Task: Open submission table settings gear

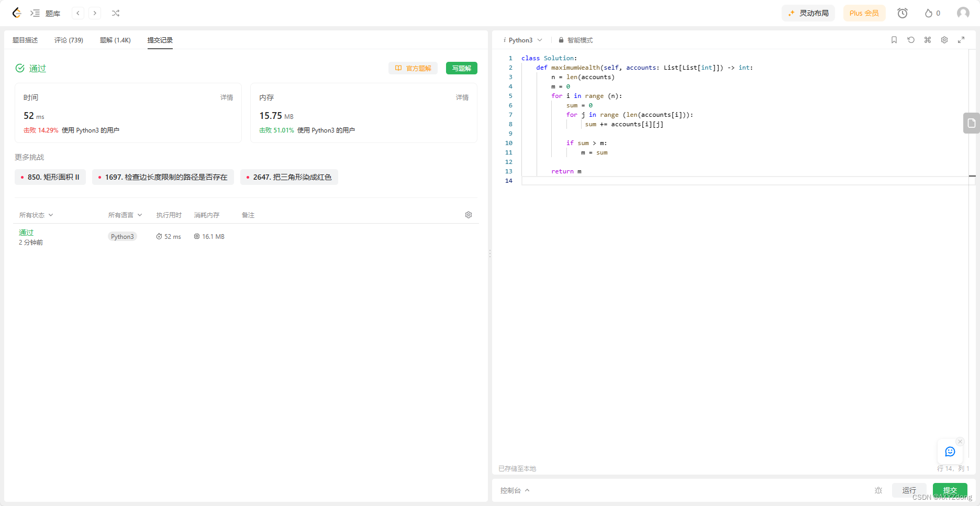Action: click(469, 215)
